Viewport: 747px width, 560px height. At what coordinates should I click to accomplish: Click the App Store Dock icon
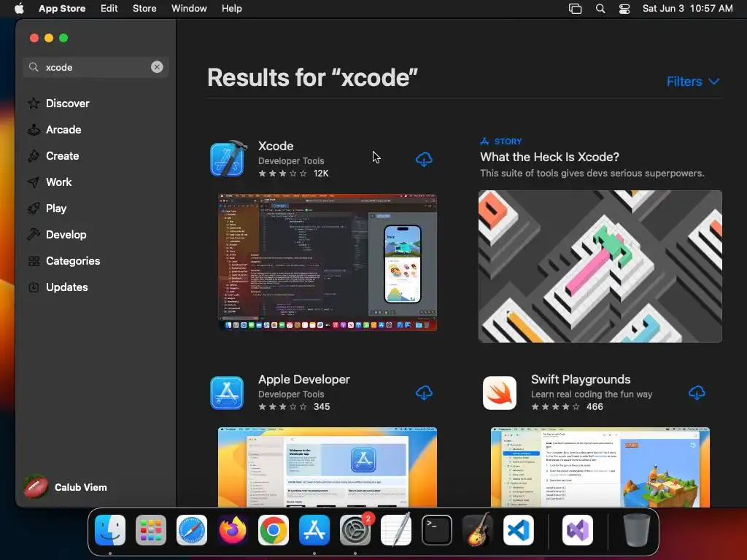click(314, 530)
